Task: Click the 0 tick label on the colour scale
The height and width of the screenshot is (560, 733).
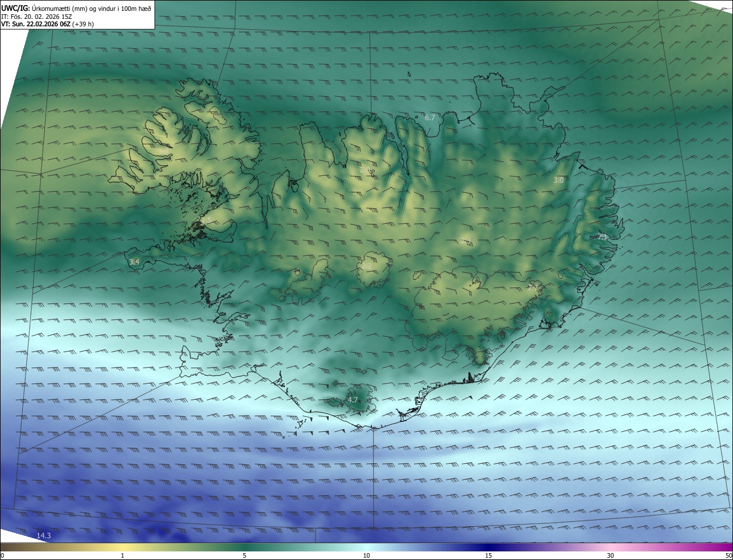Action: (2, 555)
